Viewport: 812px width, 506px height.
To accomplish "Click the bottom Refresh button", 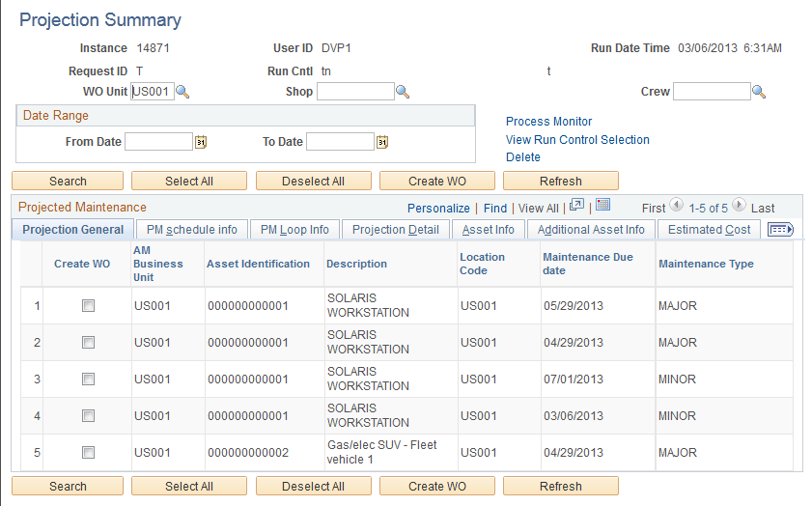I will [x=561, y=487].
